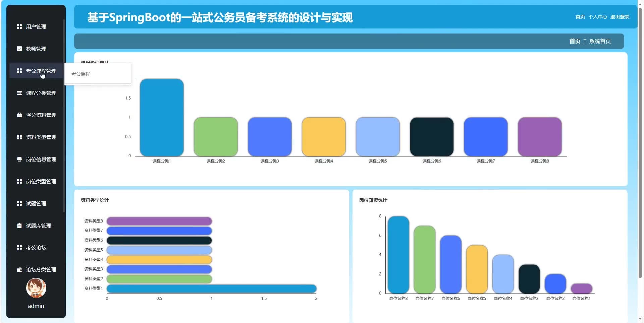Click the dark 资料类型6 horizontal bar
Viewport: 644px width, 323px height.
click(x=159, y=240)
